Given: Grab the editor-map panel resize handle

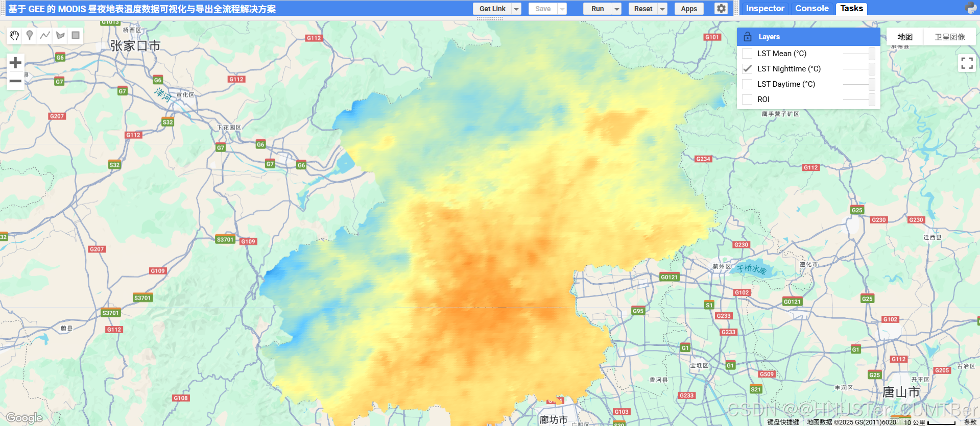Looking at the screenshot, I should click(x=490, y=18).
